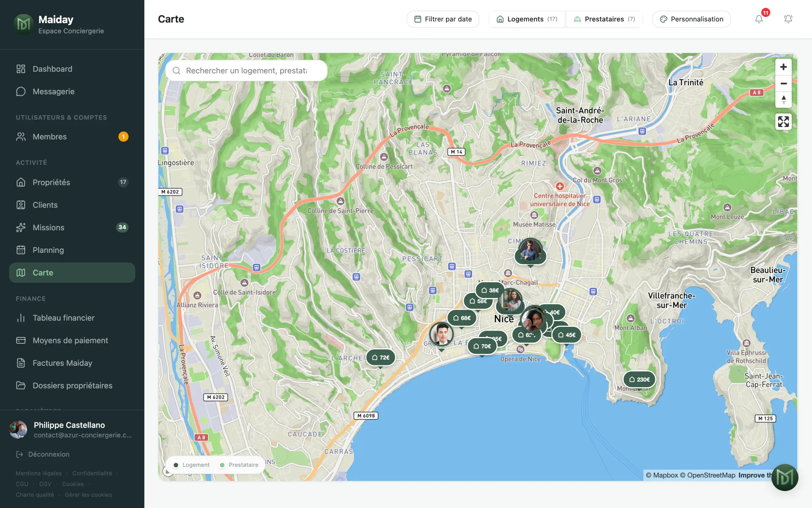The width and height of the screenshot is (812, 508).
Task: Open the Maiday floating chat button
Action: 785,477
